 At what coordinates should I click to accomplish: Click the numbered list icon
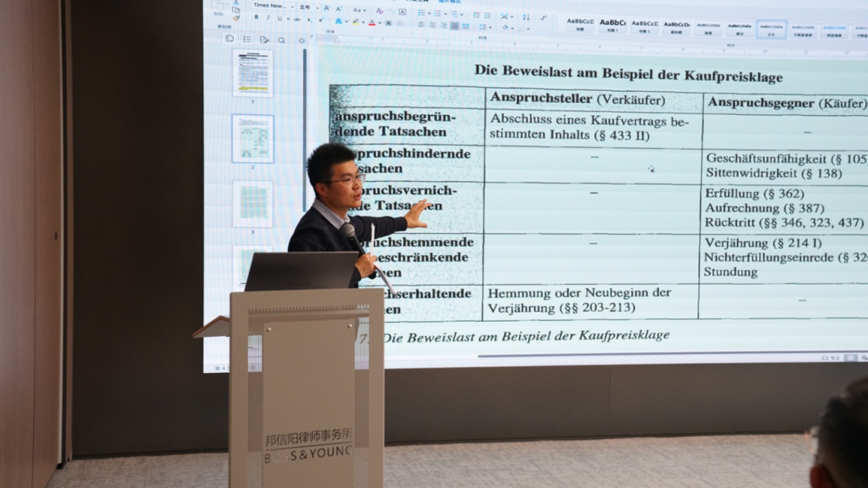pos(437,13)
